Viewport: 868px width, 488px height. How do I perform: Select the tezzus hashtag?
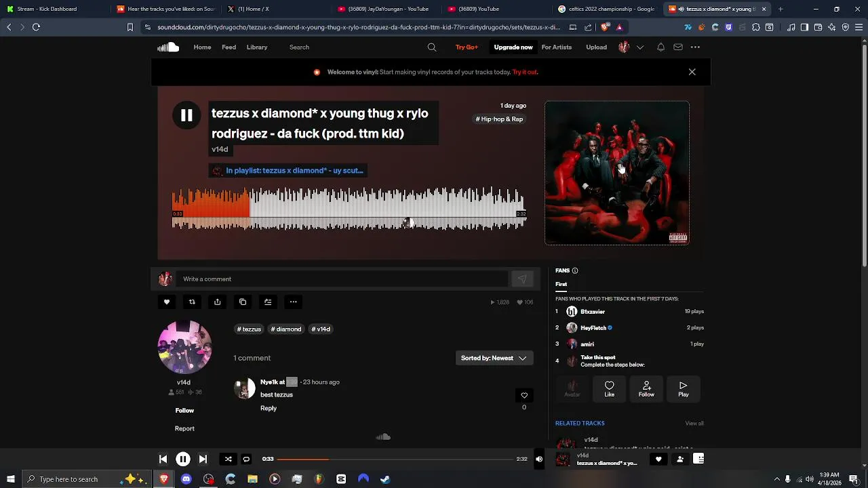[249, 329]
